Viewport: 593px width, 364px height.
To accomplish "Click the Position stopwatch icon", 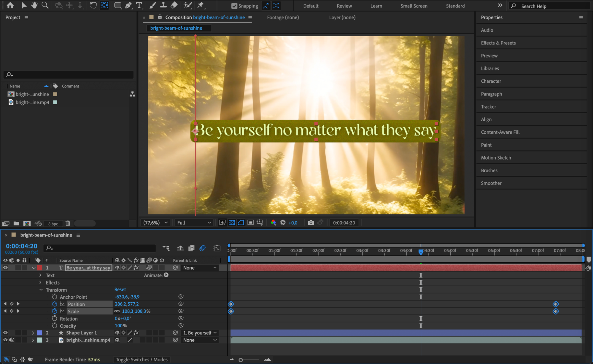I will point(55,304).
